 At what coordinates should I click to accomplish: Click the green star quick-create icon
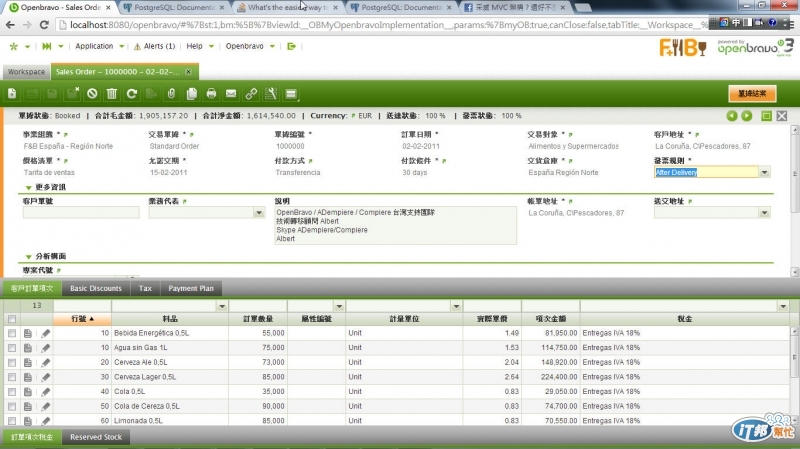[14, 46]
